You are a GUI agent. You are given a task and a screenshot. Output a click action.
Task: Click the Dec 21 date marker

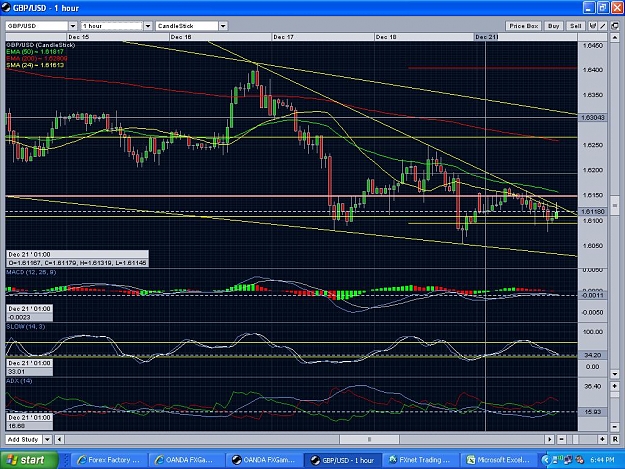(486, 37)
